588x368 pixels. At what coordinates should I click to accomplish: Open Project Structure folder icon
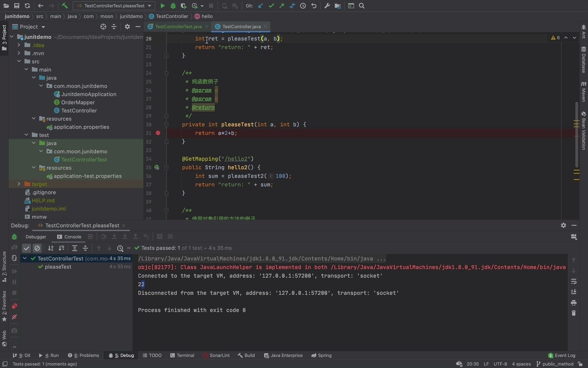coord(338,6)
